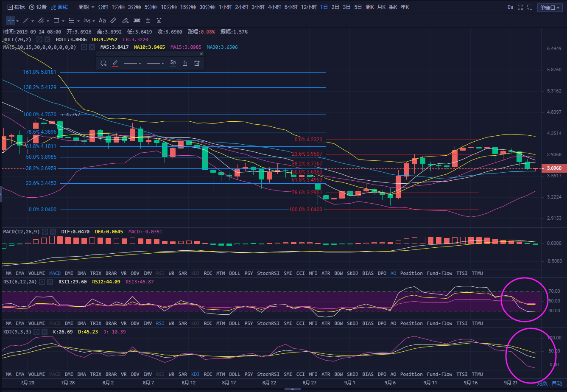
Task: Click the eraser tool in drawing toolbar
Action: pos(126,20)
